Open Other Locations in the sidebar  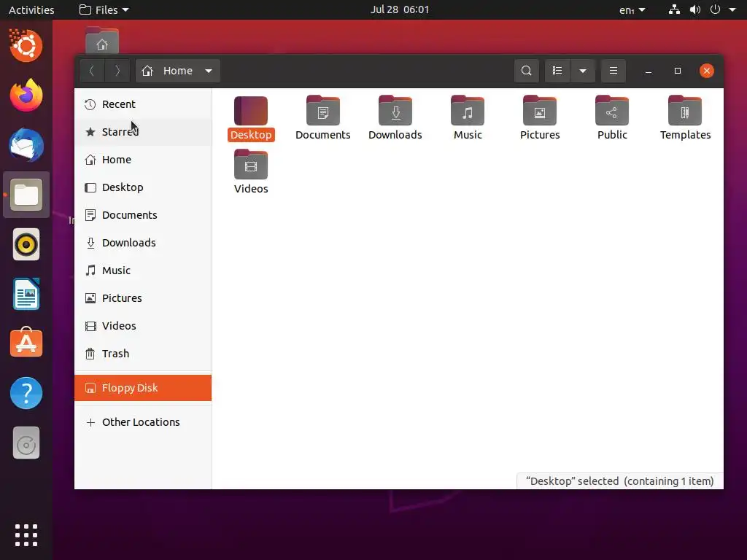point(143,422)
